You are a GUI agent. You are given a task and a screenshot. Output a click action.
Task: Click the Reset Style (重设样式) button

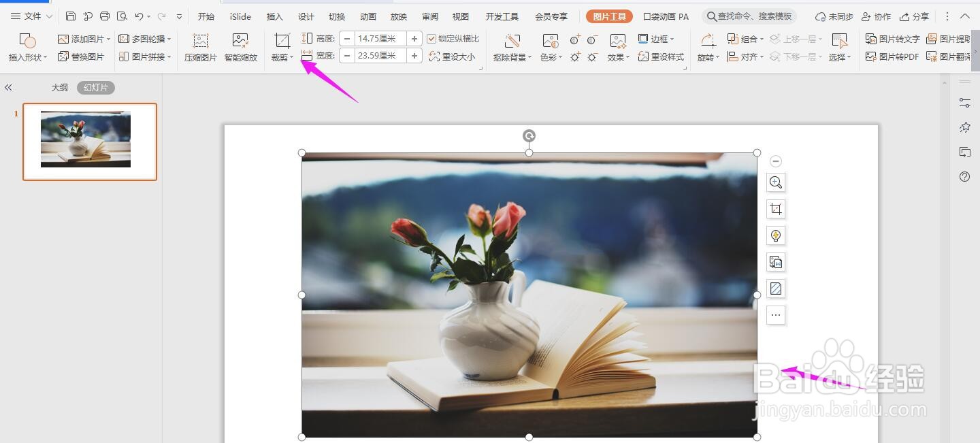click(x=661, y=57)
